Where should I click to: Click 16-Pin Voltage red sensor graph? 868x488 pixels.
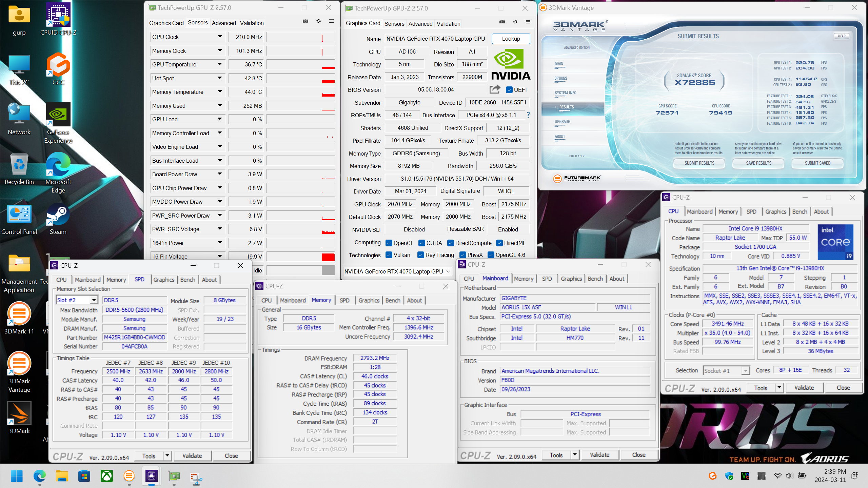pyautogui.click(x=300, y=257)
